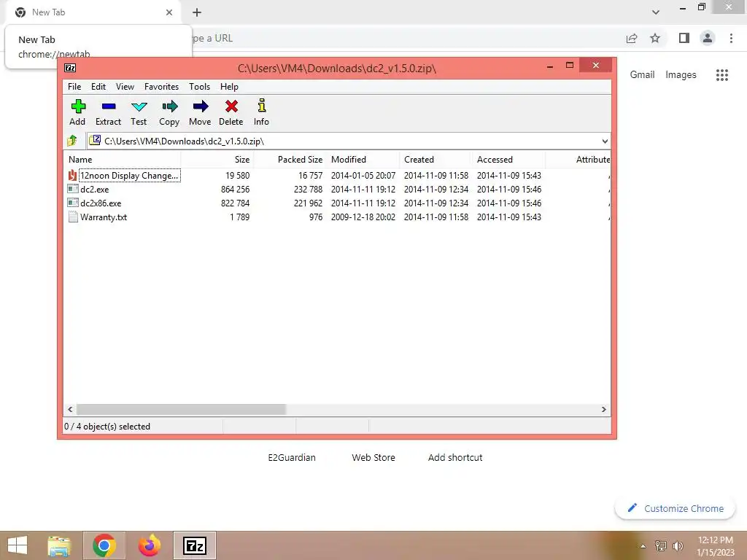Open the Info toolbar icon
This screenshot has width=747, height=560.
coord(262,105)
